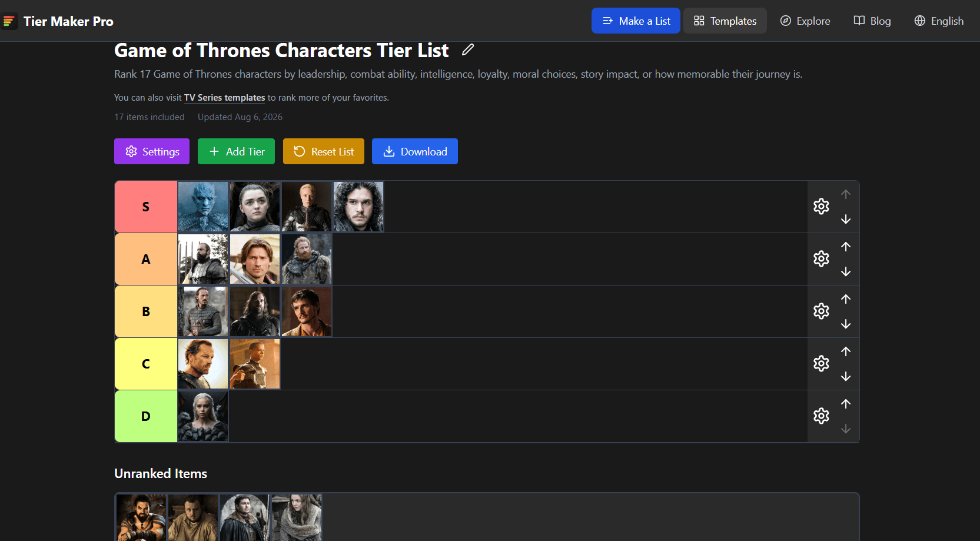Open settings gear for the C tier
980x541 pixels.
[x=821, y=364]
